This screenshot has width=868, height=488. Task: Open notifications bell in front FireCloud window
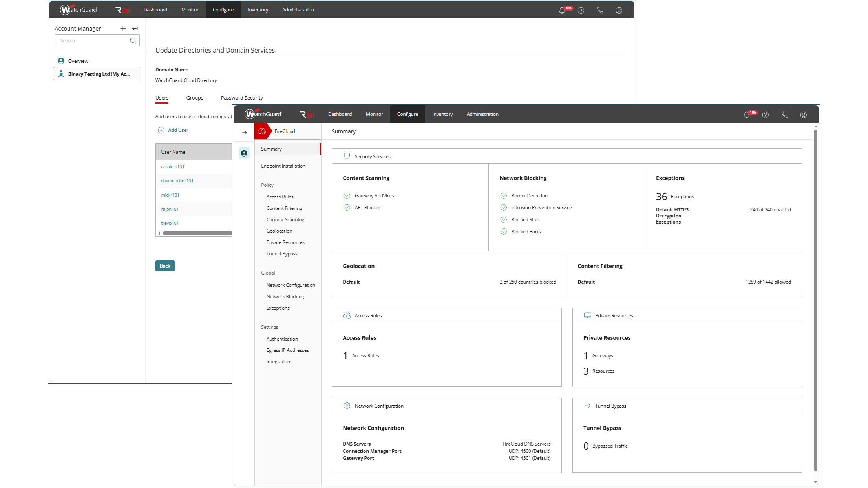746,115
